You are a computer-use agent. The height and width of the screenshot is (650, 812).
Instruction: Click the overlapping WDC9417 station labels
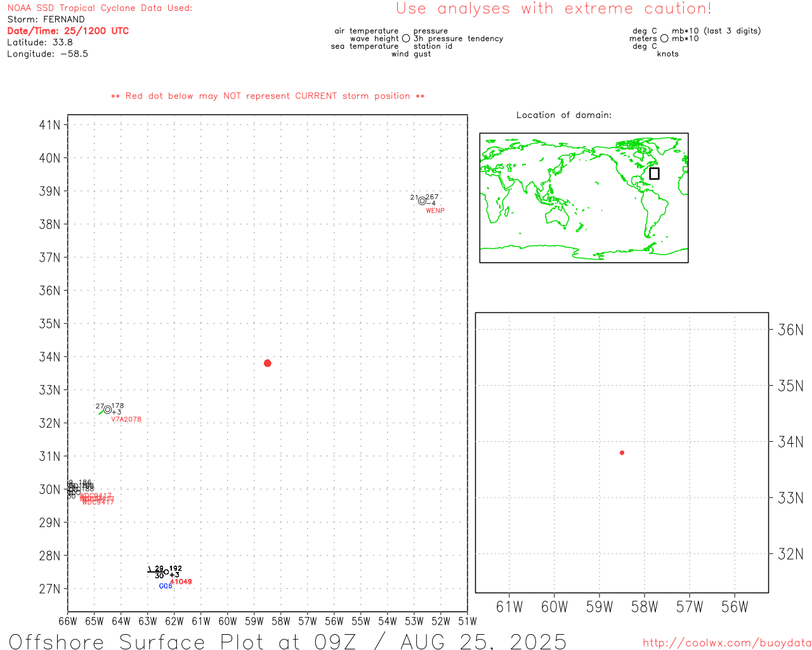(97, 499)
